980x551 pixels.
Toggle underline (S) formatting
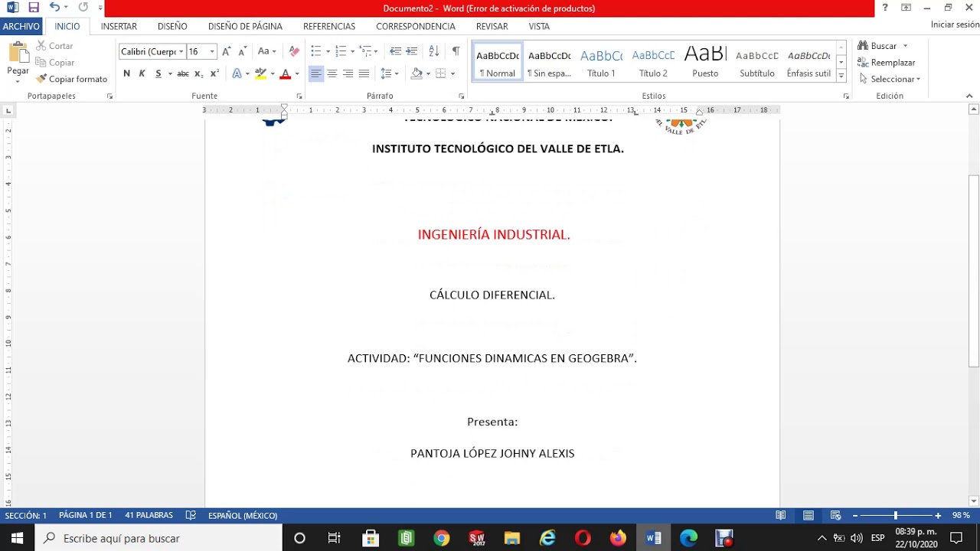(x=158, y=73)
